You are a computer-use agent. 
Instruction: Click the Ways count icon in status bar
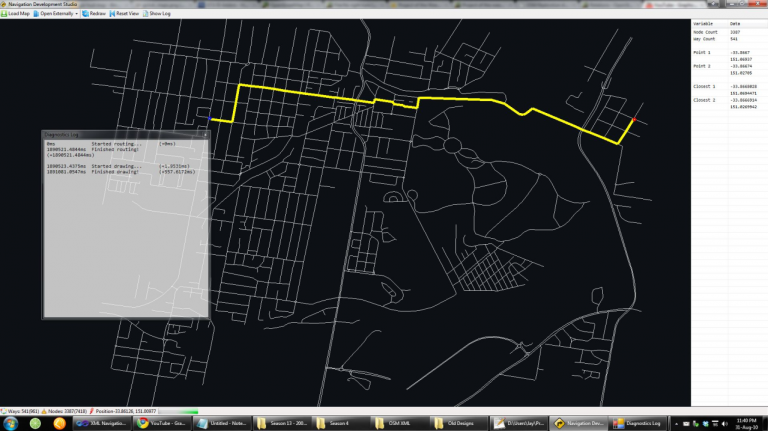click(4, 411)
